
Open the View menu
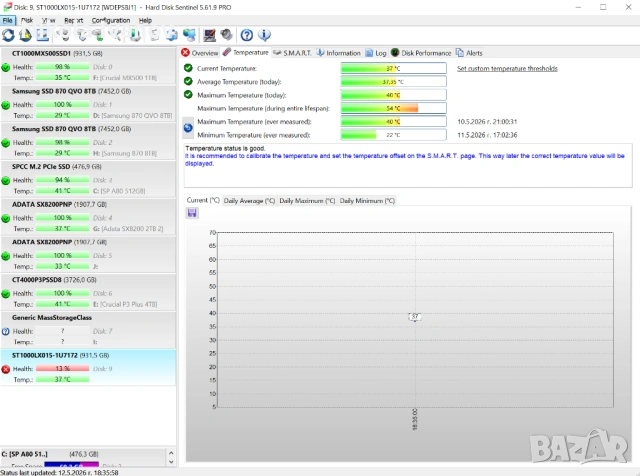49,20
